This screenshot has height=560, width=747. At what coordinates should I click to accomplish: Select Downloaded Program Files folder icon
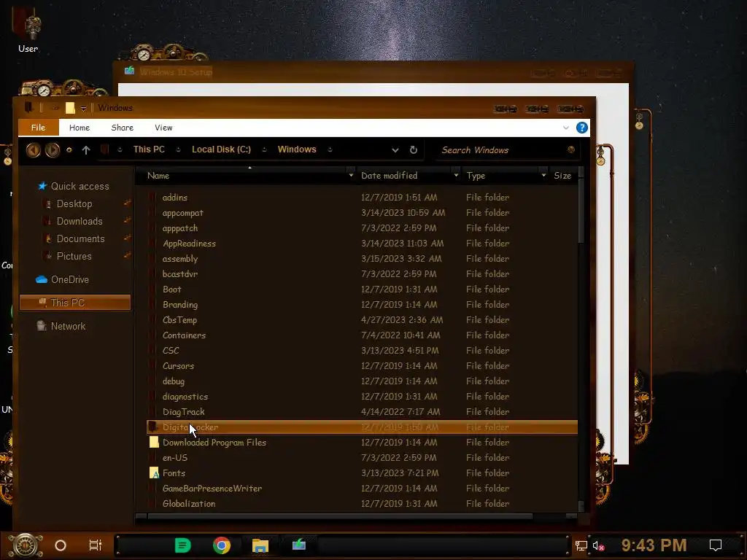[154, 443]
